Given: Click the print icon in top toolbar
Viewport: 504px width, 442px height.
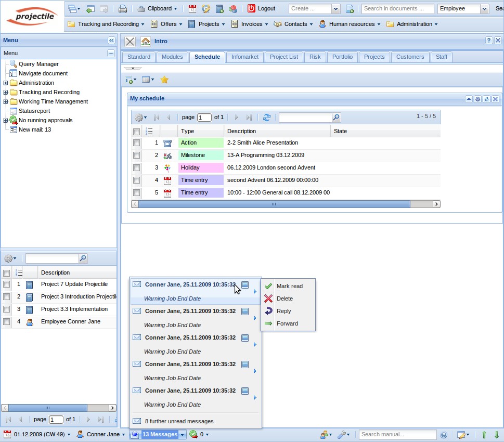Looking at the screenshot, I should click(x=123, y=8).
